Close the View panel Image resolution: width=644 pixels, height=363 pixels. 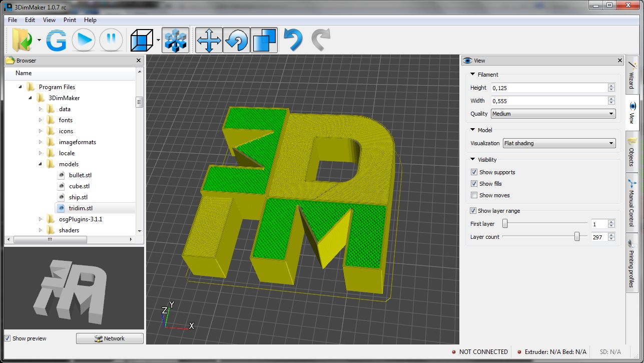coord(620,61)
